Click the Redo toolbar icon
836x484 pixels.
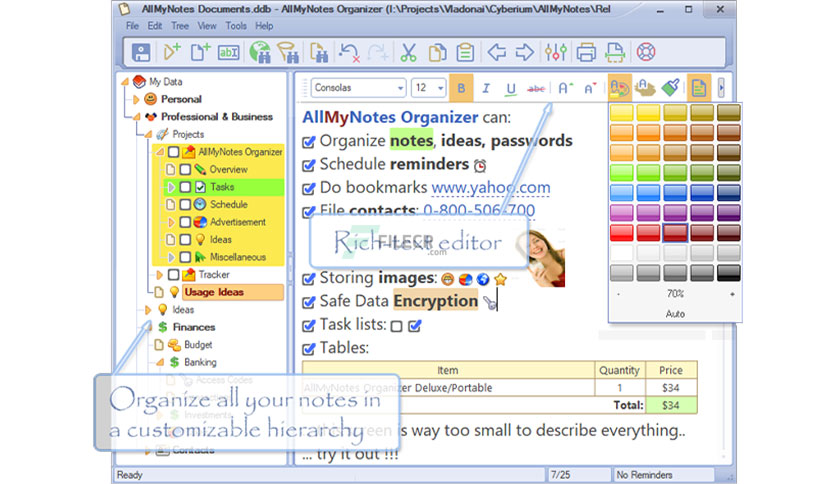(377, 52)
